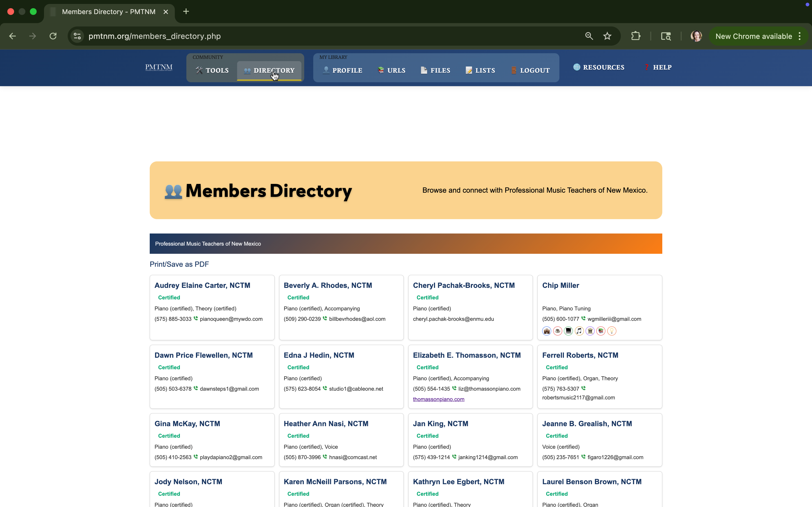Click Chip Miller's light bulb icon

612,331
